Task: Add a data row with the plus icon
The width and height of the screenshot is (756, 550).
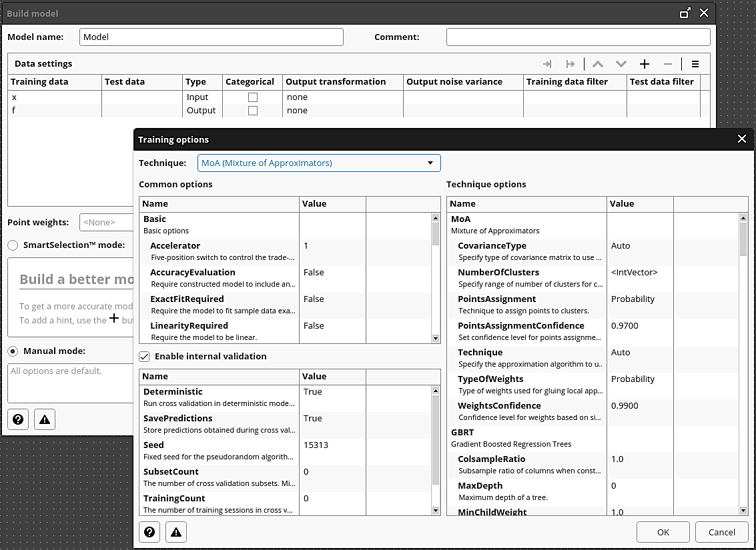Action: (645, 64)
